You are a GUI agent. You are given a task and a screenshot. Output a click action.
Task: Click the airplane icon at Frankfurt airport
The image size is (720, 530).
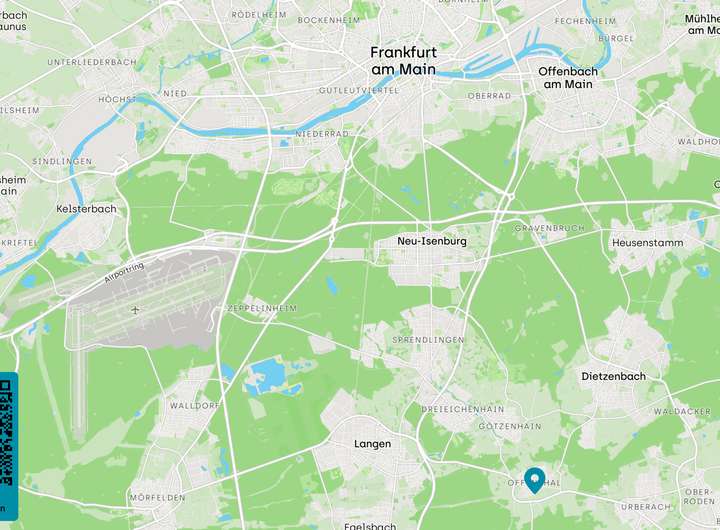(135, 310)
